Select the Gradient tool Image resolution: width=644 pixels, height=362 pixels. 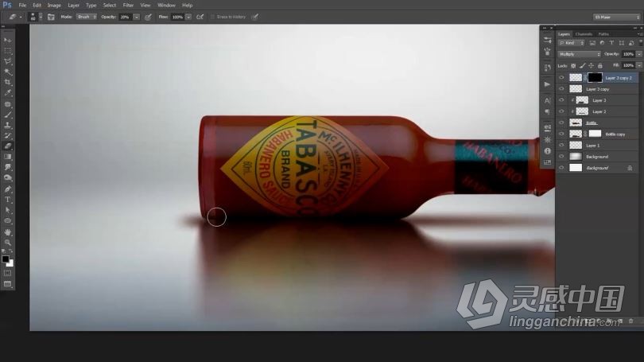coord(8,157)
